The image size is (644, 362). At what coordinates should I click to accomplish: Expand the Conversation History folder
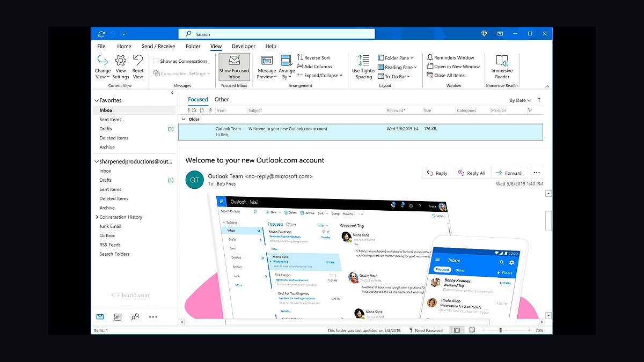coord(97,217)
